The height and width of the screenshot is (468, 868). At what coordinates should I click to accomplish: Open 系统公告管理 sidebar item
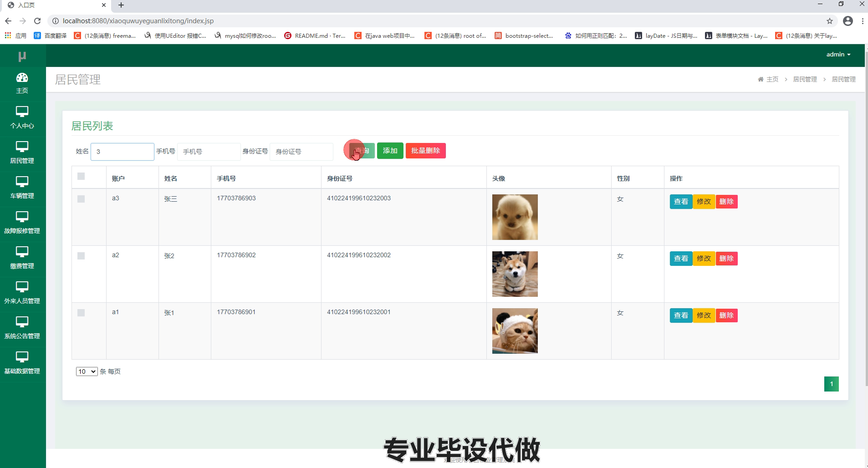[x=22, y=329]
